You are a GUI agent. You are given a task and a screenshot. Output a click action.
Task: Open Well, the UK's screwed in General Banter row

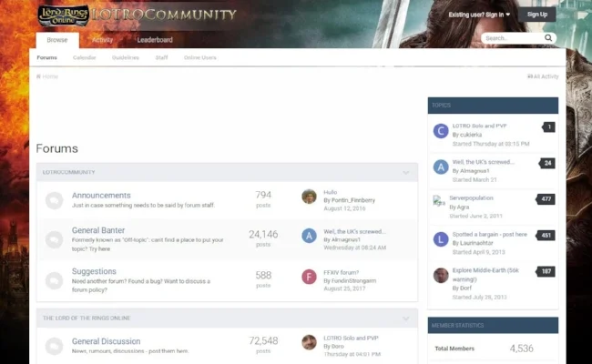[x=354, y=232]
